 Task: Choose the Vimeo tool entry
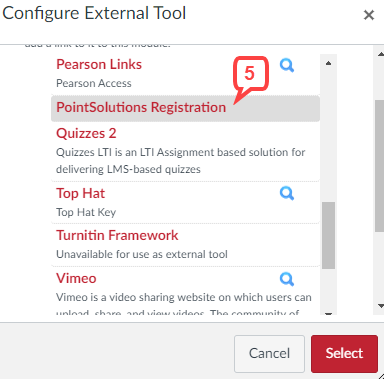coord(76,278)
